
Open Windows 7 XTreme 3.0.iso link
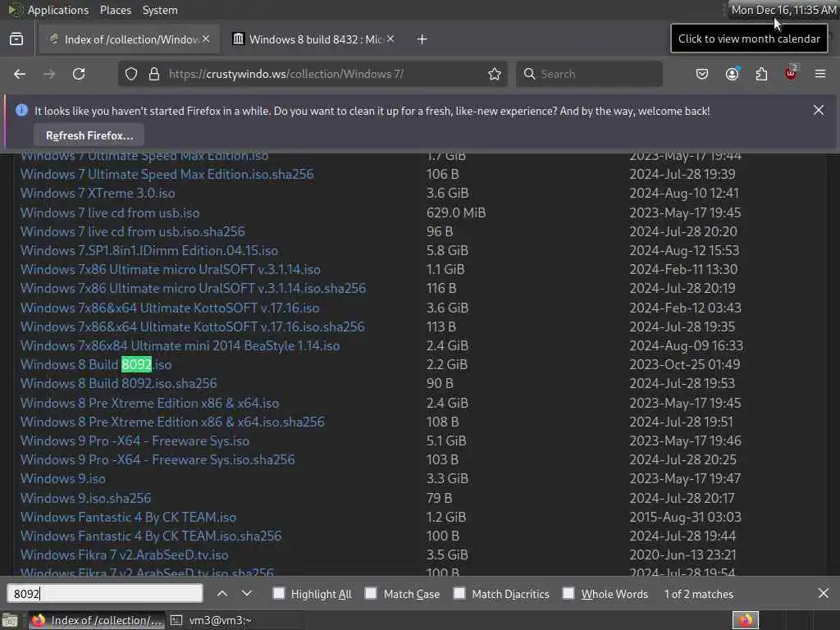pos(98,194)
